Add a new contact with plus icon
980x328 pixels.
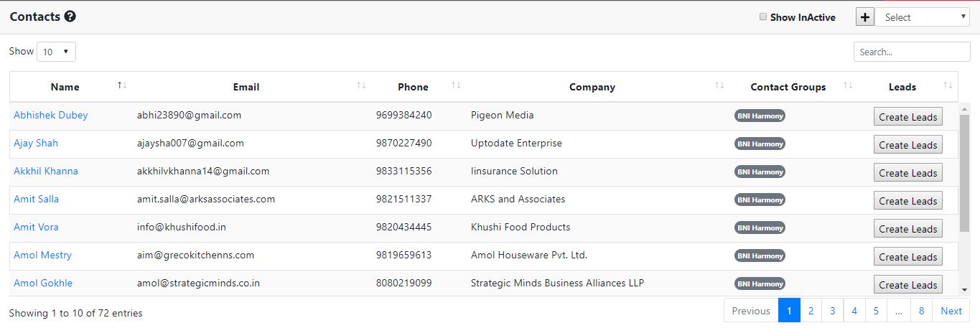tap(865, 17)
